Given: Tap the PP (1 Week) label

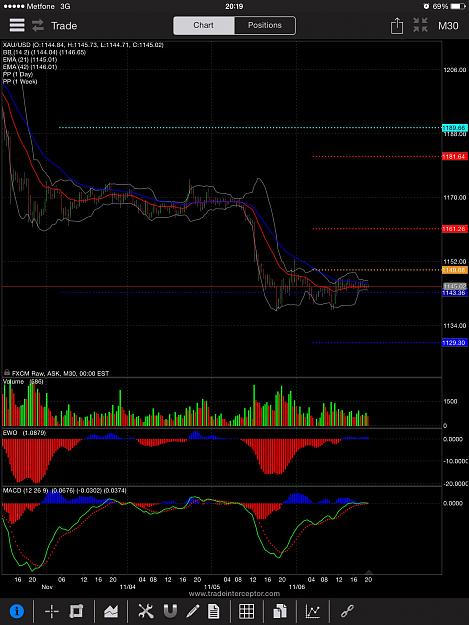Looking at the screenshot, I should coord(20,81).
